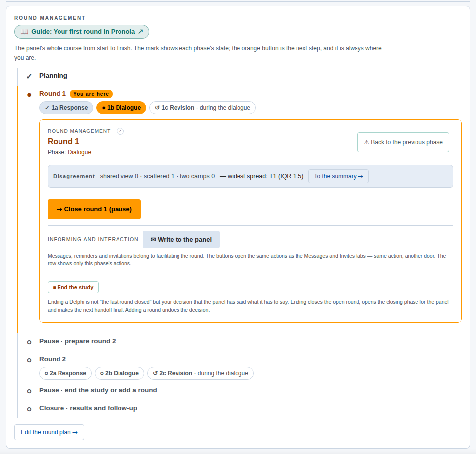
Task: Click the help question mark icon beside Round Management
Action: click(120, 131)
